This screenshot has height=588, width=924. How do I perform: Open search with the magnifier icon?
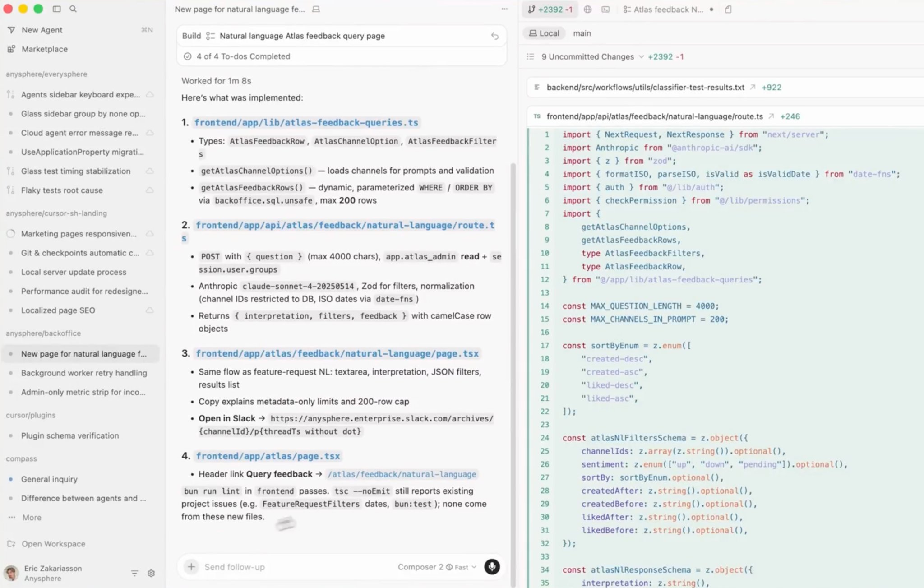point(73,9)
